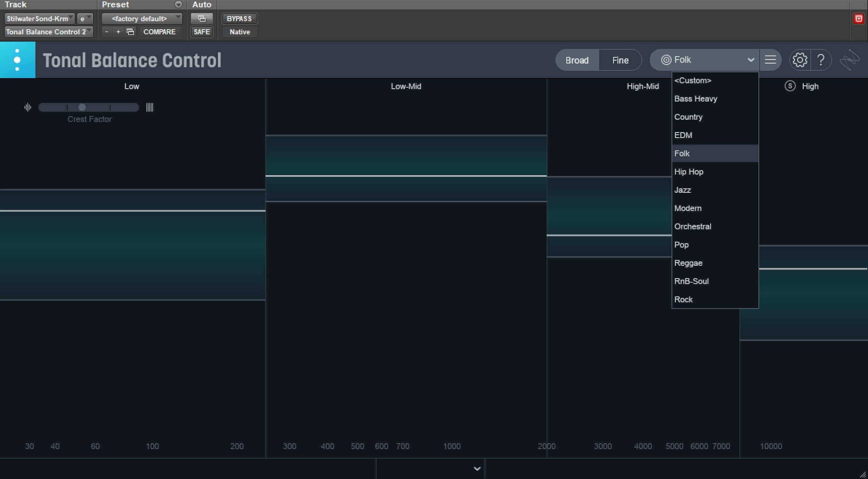
Task: Open the help question mark
Action: pyautogui.click(x=821, y=60)
